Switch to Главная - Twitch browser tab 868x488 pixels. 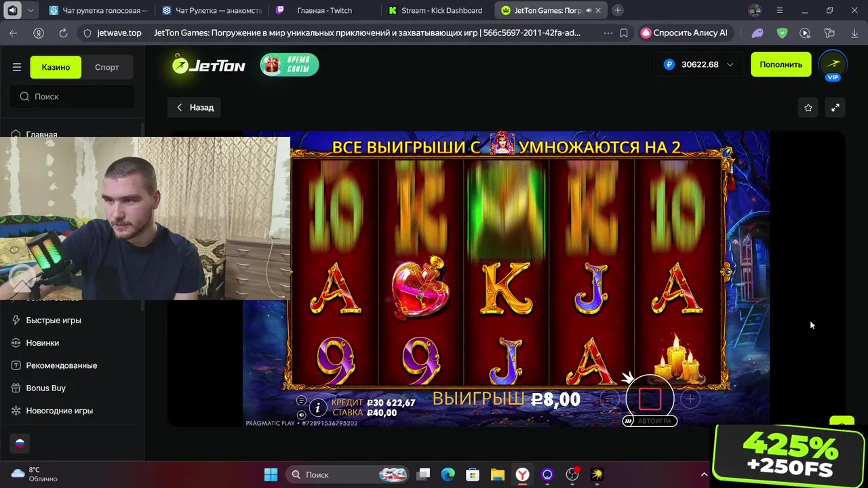[324, 10]
